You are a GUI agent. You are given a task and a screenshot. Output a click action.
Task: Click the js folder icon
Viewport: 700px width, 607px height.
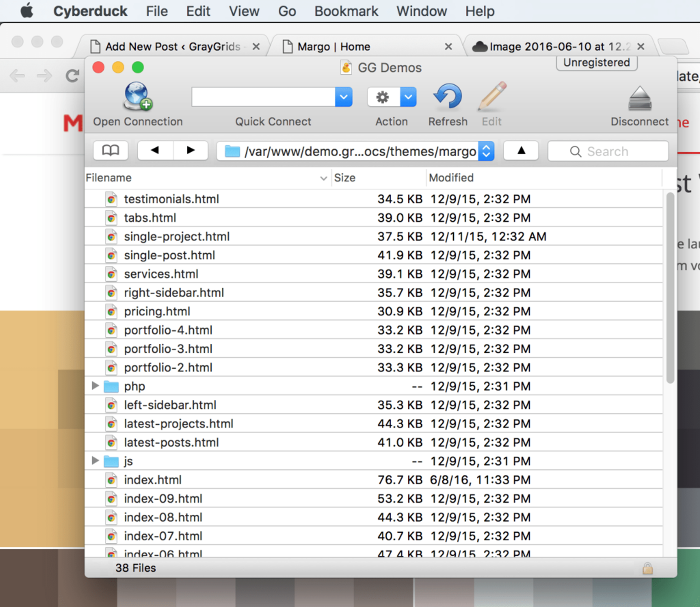(x=111, y=461)
